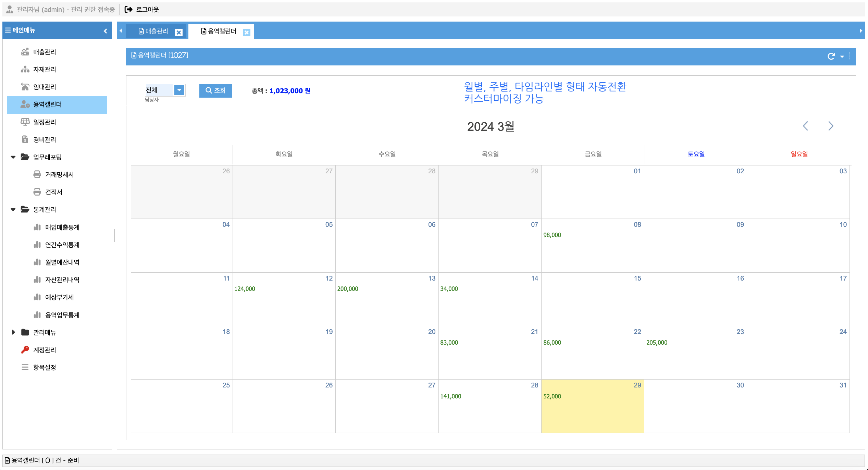Expand the 관리메뉴 folder

click(x=13, y=332)
